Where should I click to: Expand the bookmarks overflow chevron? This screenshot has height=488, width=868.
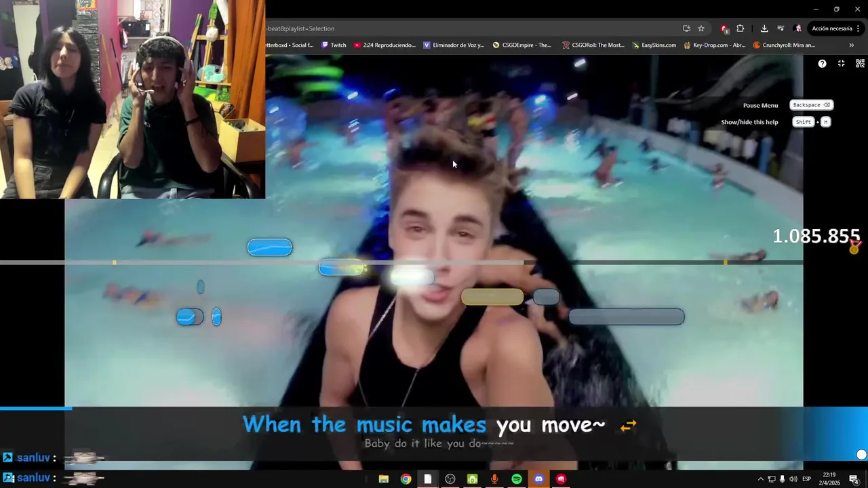tap(851, 45)
